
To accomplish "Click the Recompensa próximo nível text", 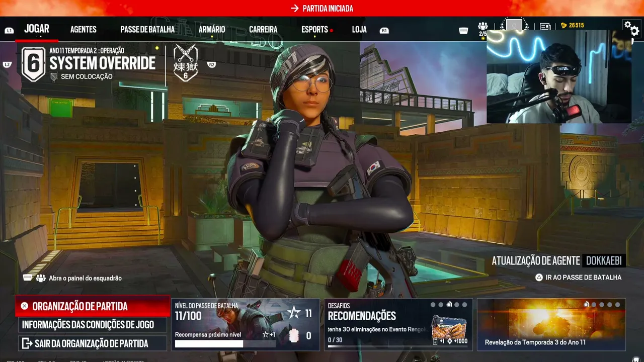I will click(208, 335).
